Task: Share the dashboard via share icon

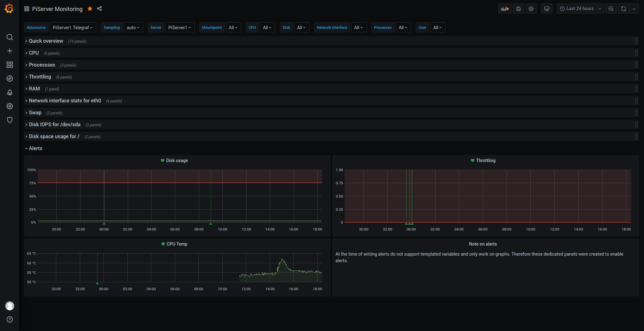Action: 99,9
